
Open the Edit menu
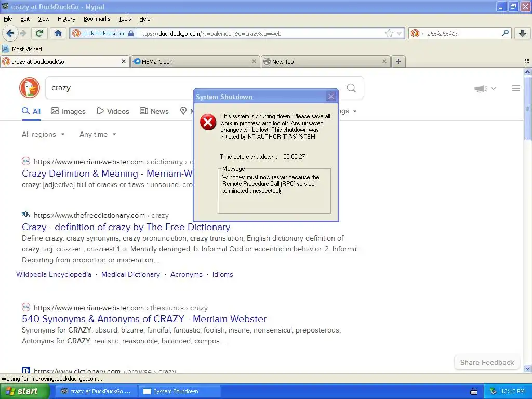coord(25,19)
